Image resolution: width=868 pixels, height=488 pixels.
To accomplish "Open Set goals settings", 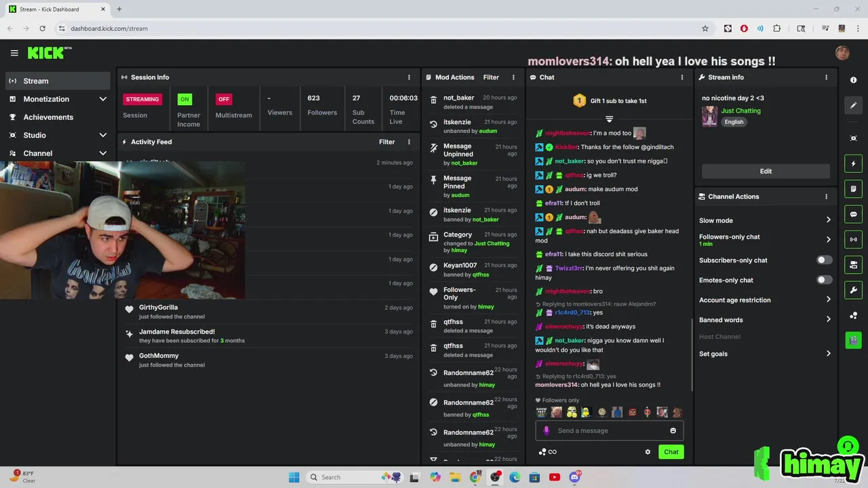I will (765, 354).
